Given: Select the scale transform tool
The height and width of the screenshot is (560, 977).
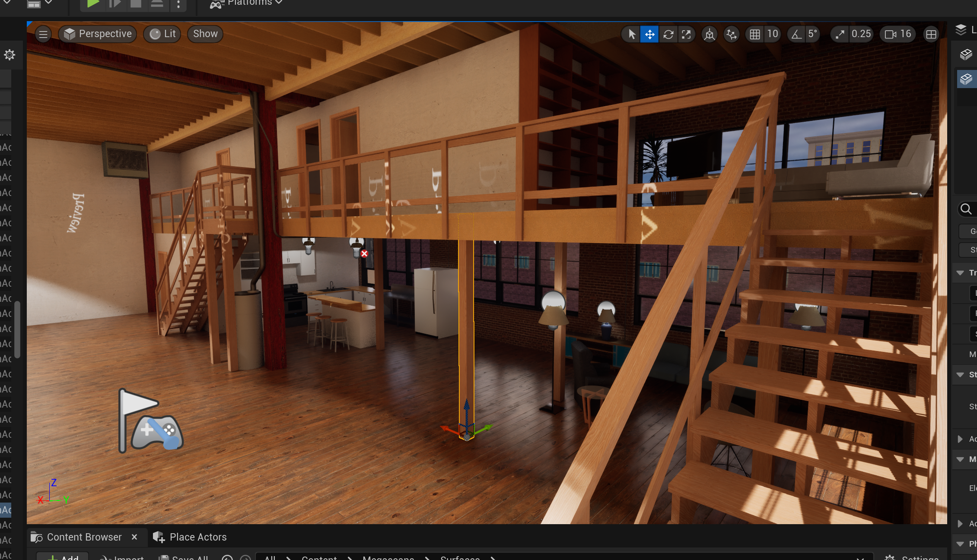Looking at the screenshot, I should [686, 34].
